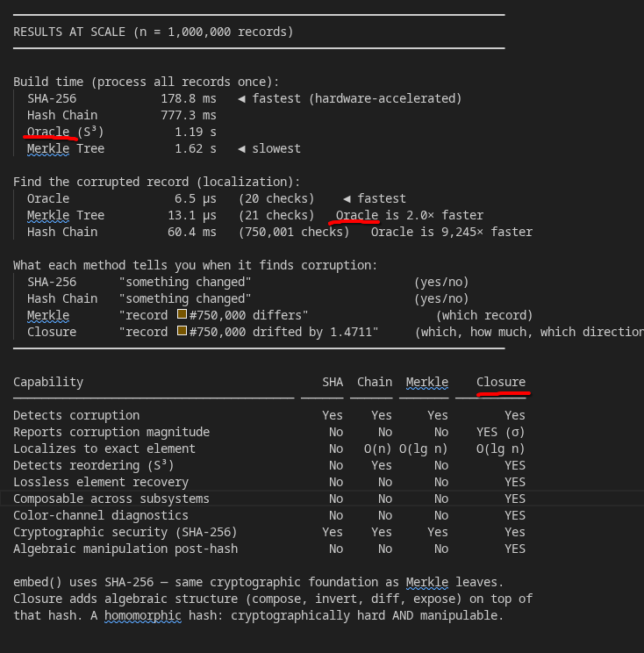The width and height of the screenshot is (644, 653).
Task: Click the row label "Detects reordering (S³)"
Action: coord(94,465)
